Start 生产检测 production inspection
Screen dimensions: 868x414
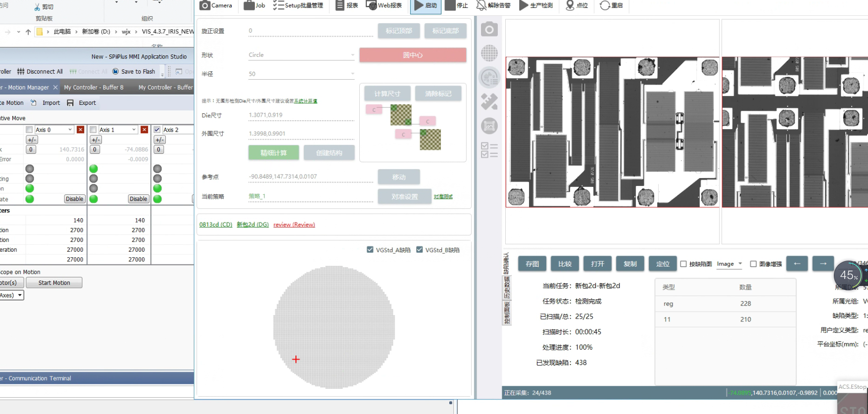pos(536,5)
